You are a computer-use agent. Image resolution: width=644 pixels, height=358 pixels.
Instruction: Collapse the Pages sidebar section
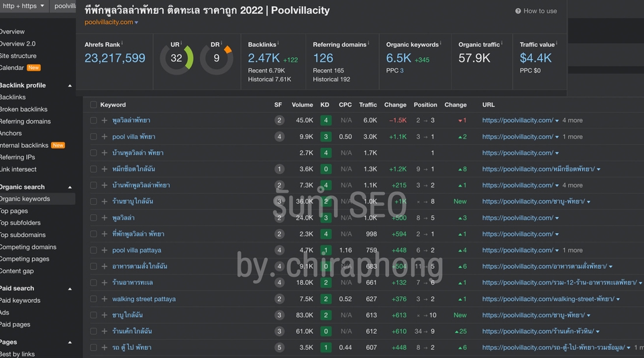[70, 343]
